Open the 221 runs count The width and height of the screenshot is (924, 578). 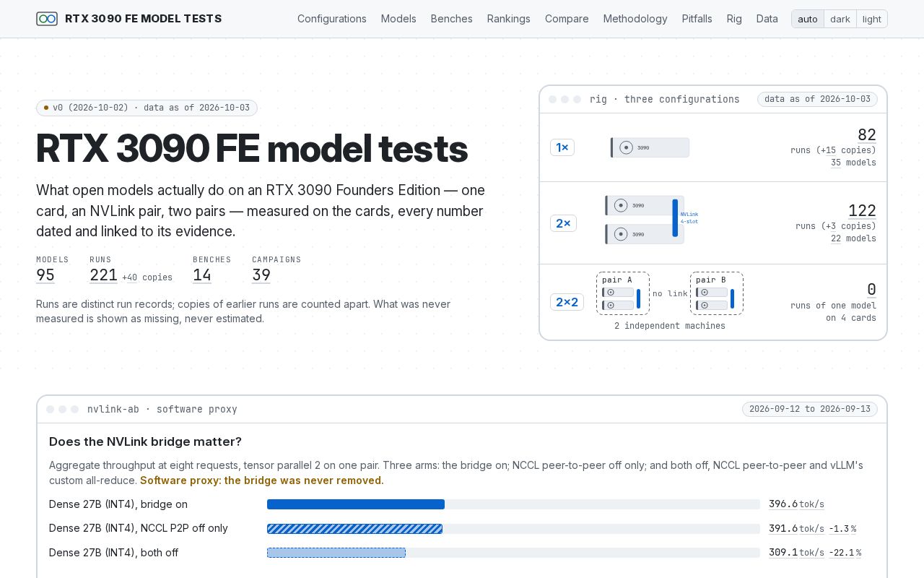[x=103, y=275]
